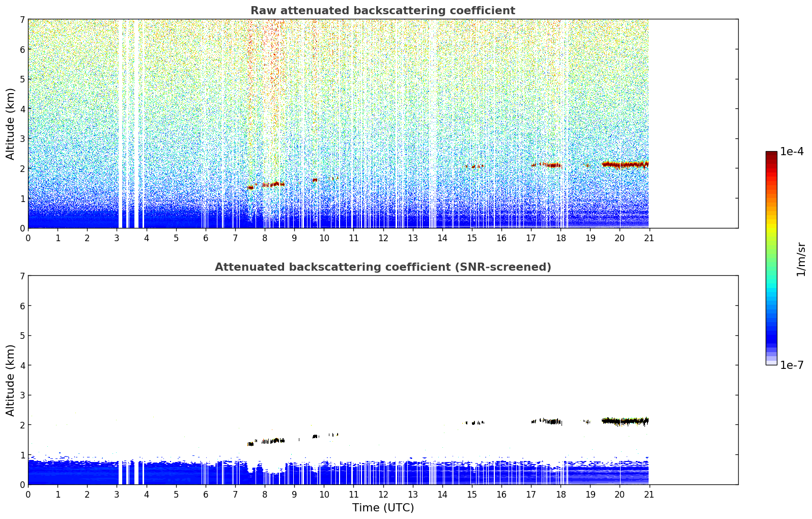Click time tick '12' on the bottom plot axis
812x519 pixels.
click(x=383, y=494)
